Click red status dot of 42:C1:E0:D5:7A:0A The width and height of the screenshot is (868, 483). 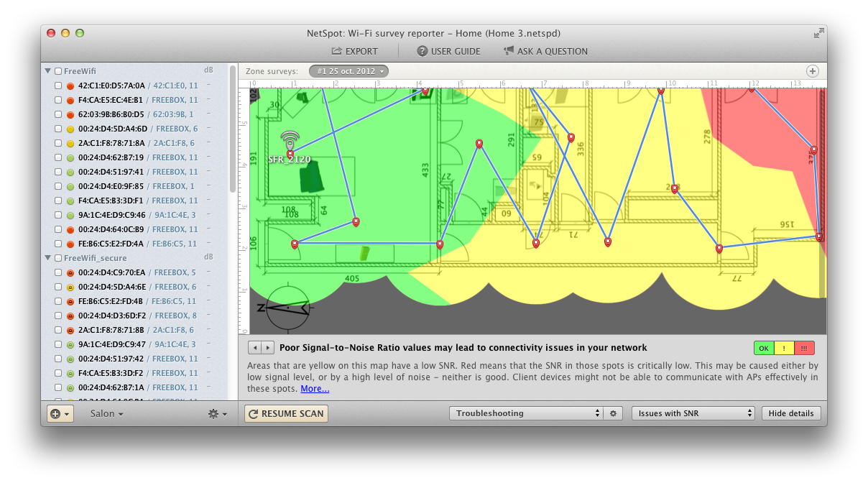pyautogui.click(x=70, y=86)
